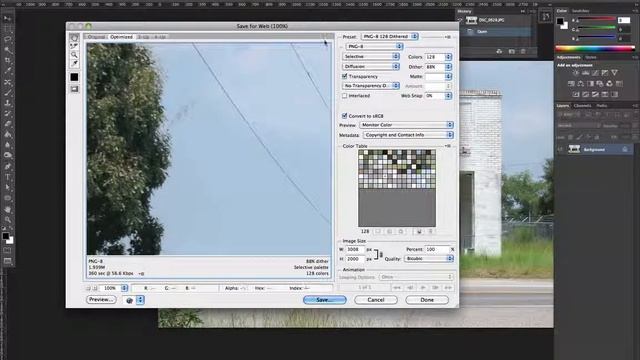Open the optimize panel flyout menu
This screenshot has width=640, height=360.
click(x=448, y=37)
